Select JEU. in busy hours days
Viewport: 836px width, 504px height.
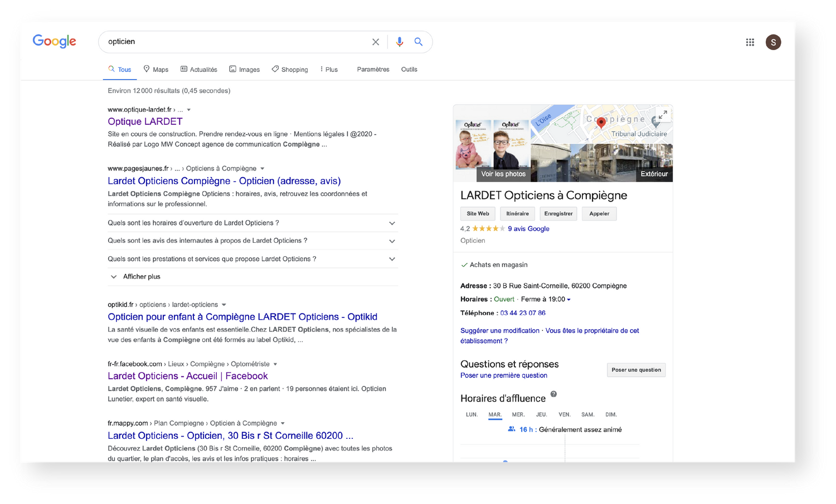click(541, 415)
